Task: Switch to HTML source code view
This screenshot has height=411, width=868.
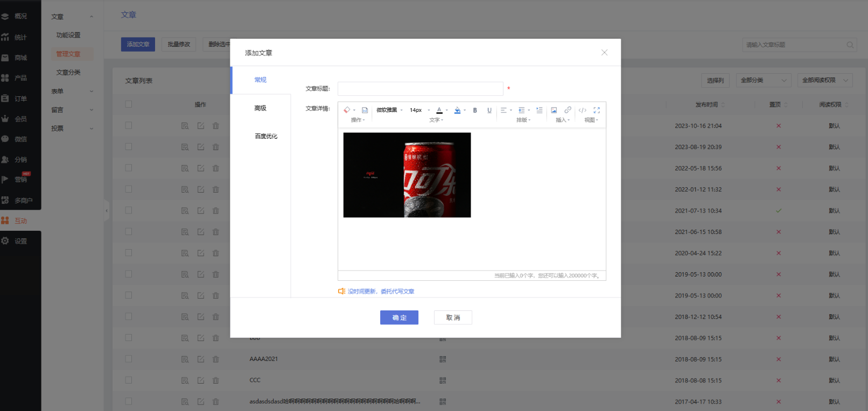Action: pyautogui.click(x=583, y=110)
